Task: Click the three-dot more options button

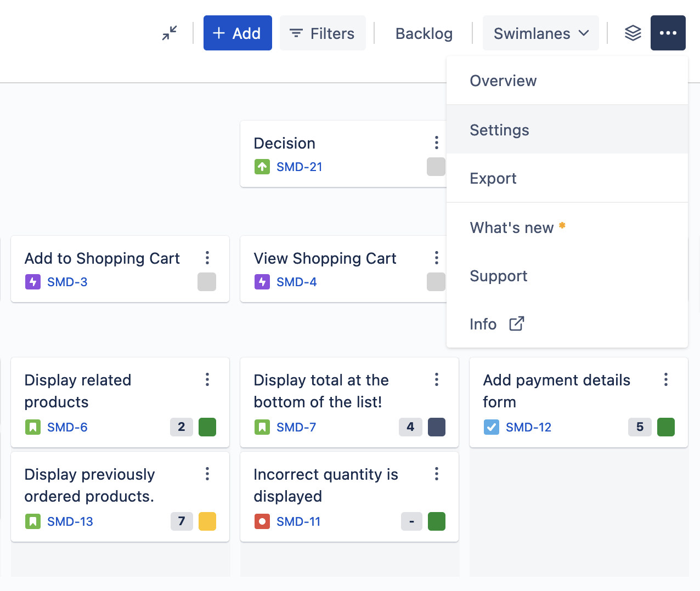Action: click(x=668, y=33)
